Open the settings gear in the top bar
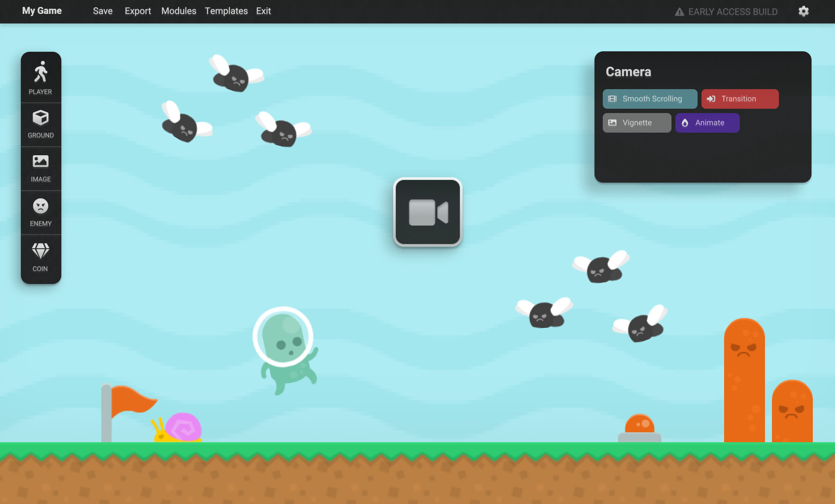 804,11
